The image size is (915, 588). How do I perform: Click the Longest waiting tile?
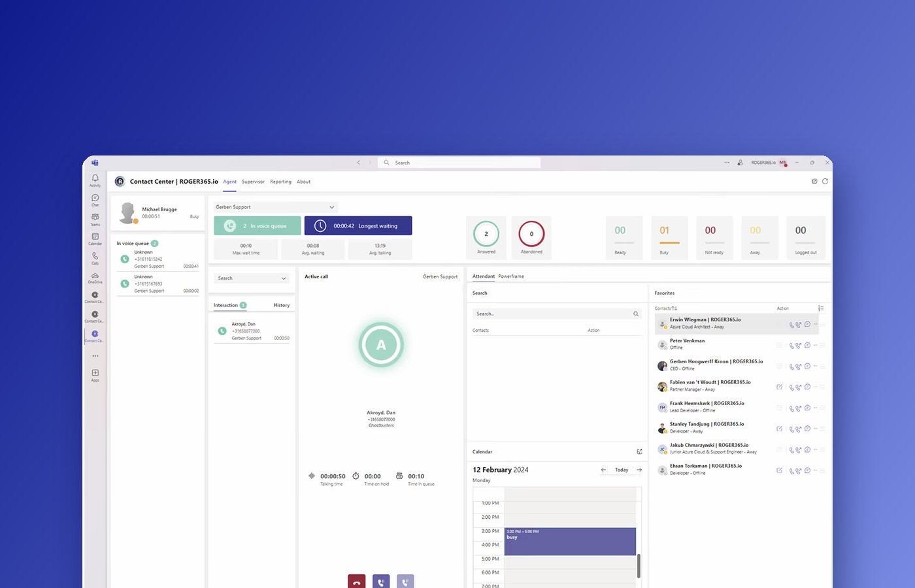point(358,225)
